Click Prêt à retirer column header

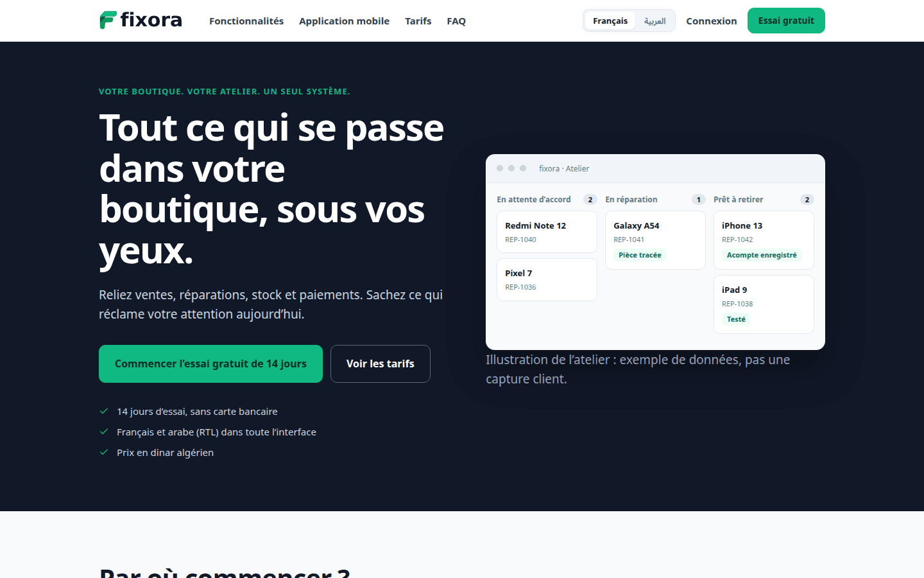(739, 200)
